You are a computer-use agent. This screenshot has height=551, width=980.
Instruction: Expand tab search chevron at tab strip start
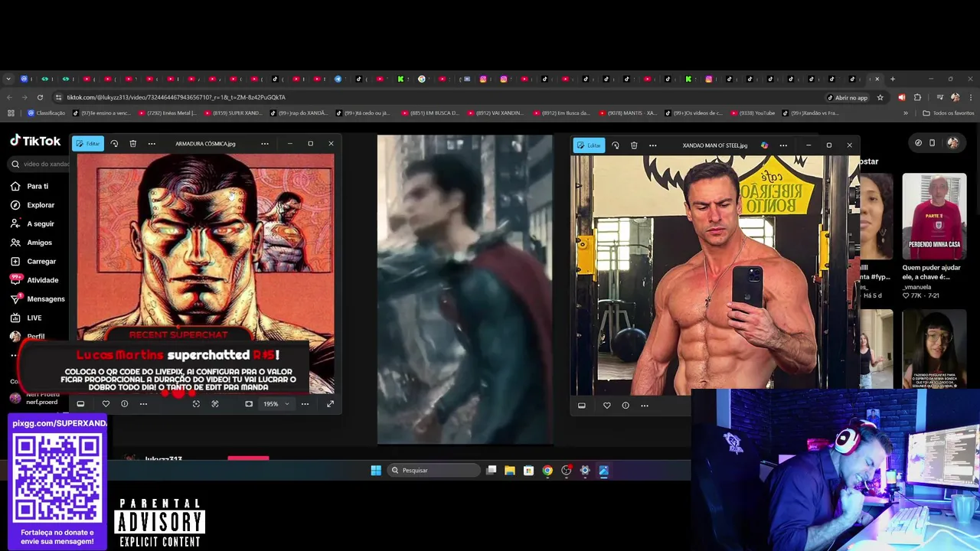click(x=8, y=79)
